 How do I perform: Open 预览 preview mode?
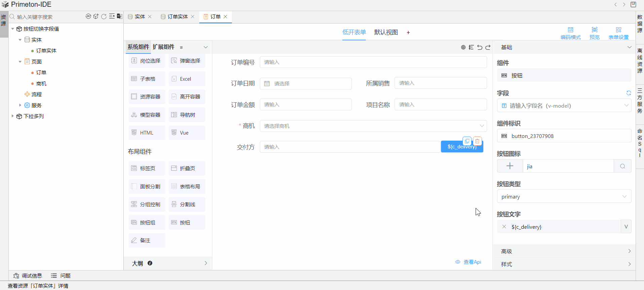tap(594, 33)
